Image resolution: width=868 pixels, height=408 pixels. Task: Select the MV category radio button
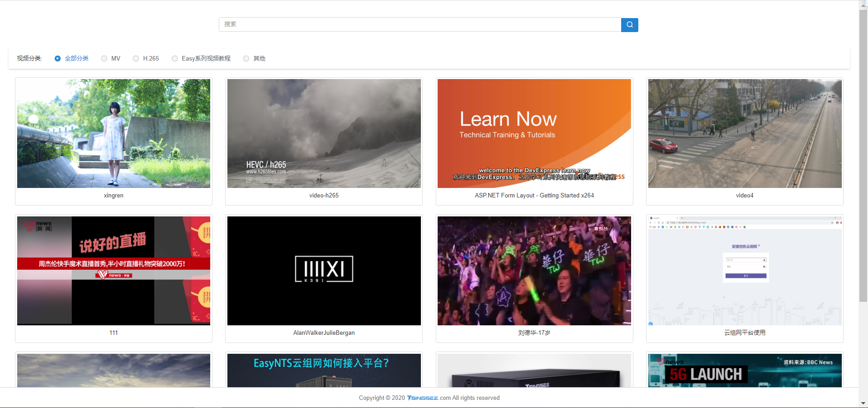coord(104,58)
